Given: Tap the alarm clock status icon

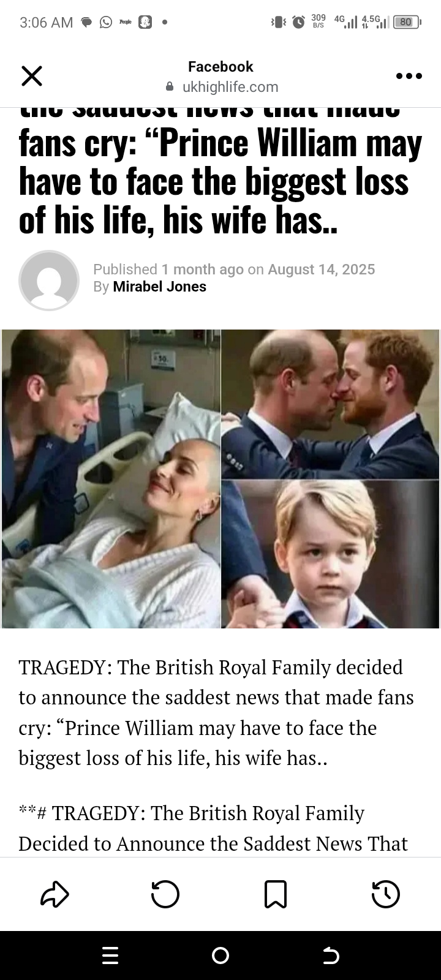Looking at the screenshot, I should [x=299, y=22].
